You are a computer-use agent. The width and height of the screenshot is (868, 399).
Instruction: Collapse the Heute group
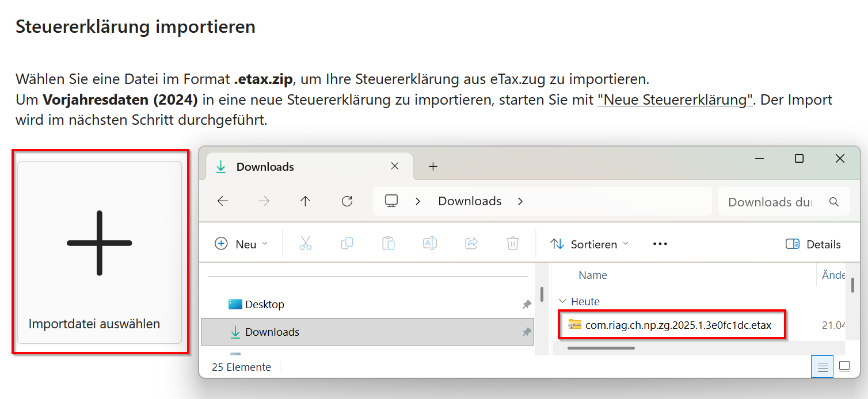point(562,301)
